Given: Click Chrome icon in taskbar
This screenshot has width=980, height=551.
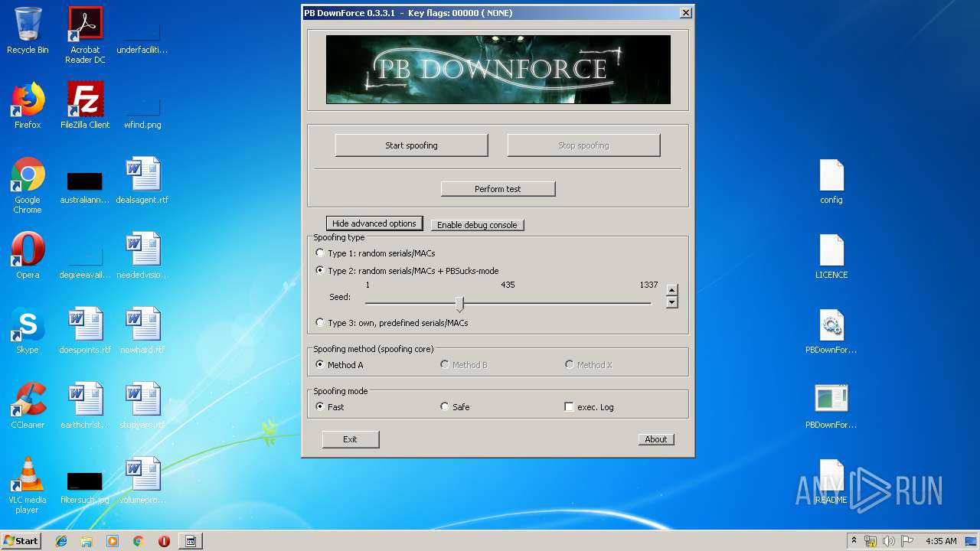Looking at the screenshot, I should 138,541.
